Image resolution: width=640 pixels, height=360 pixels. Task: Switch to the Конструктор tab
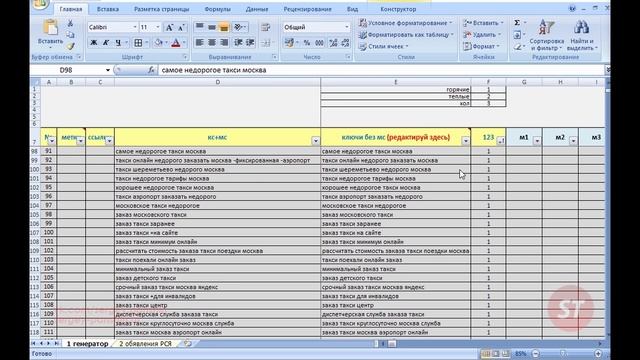click(x=398, y=9)
